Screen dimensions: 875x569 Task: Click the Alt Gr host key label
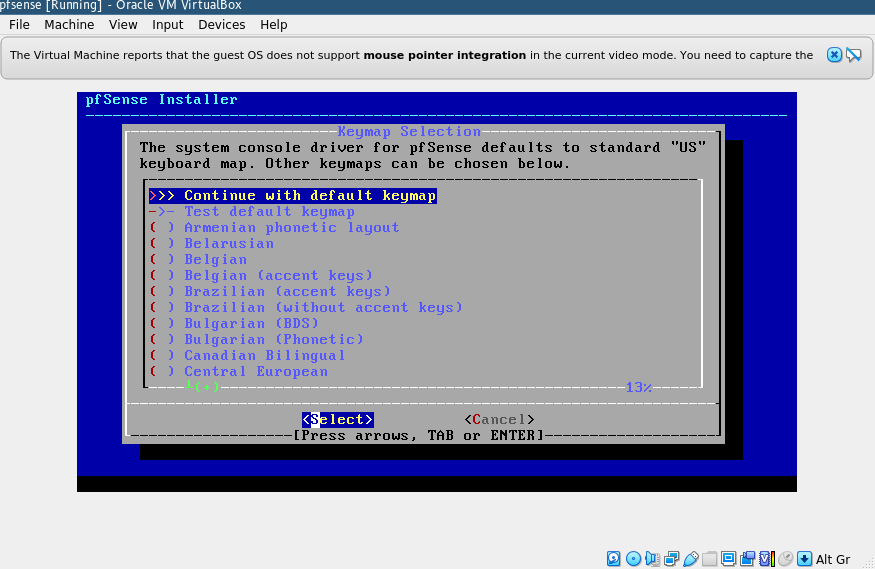pyautogui.click(x=833, y=559)
